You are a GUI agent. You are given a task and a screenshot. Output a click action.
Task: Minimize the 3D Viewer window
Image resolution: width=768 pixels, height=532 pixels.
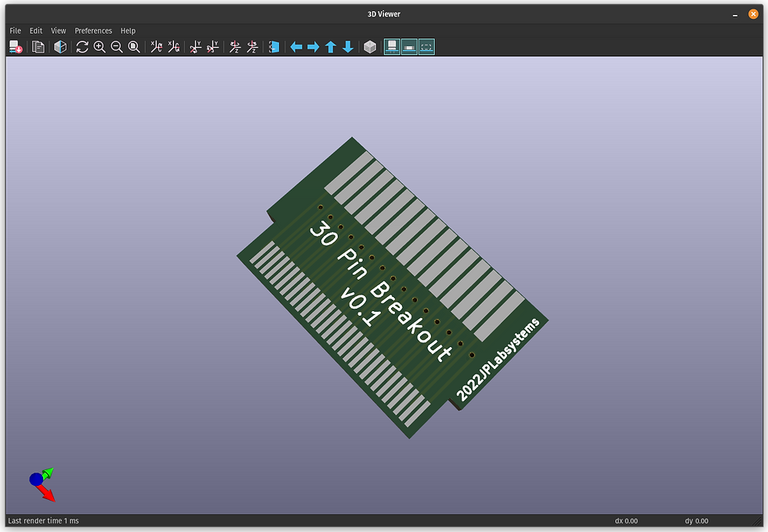tap(735, 14)
